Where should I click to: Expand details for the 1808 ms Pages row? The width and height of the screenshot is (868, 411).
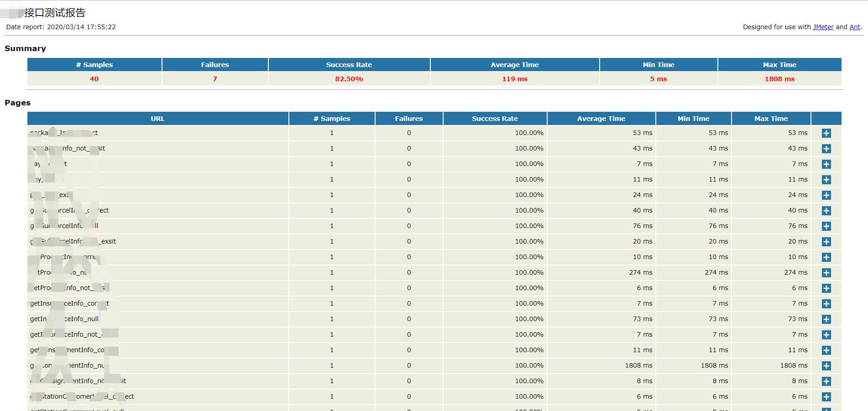(x=826, y=366)
